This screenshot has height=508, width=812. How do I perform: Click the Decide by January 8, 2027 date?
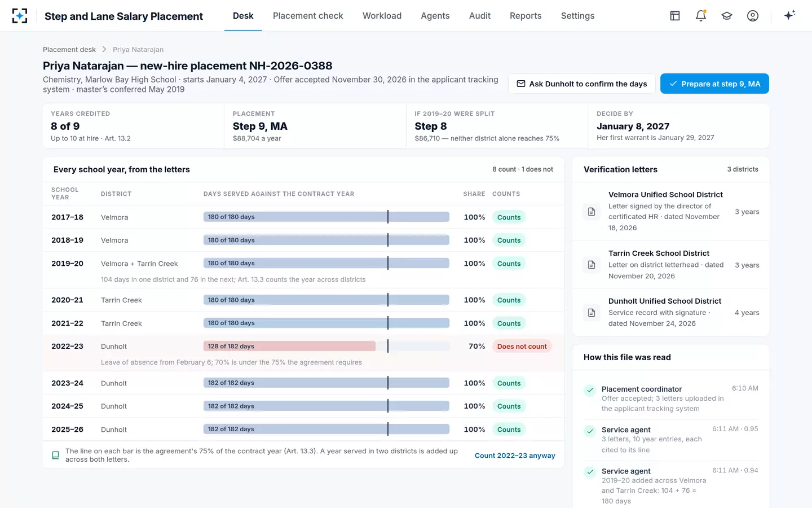(633, 126)
